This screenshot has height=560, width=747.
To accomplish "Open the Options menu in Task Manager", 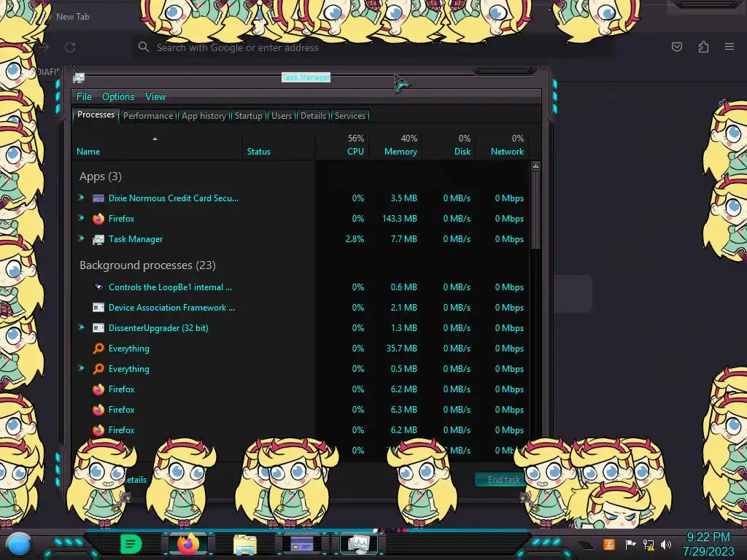I will pos(118,97).
